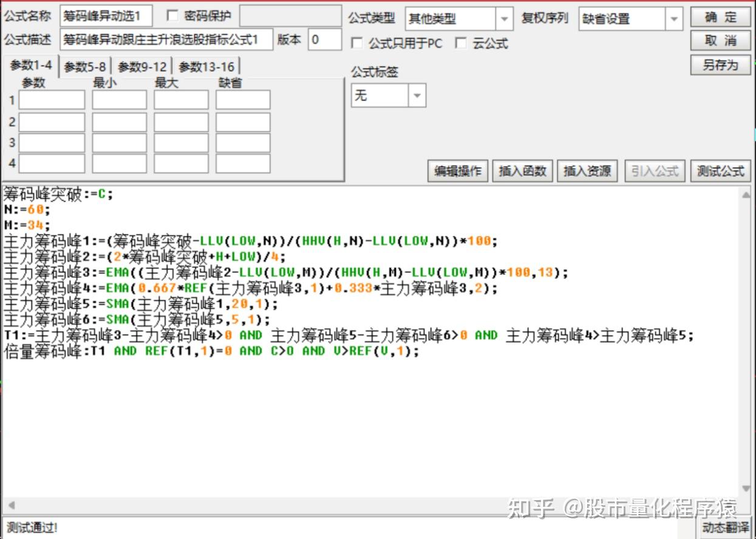The image size is (756, 539).
Task: Click the code editor scroll up arrow
Action: coord(746,194)
